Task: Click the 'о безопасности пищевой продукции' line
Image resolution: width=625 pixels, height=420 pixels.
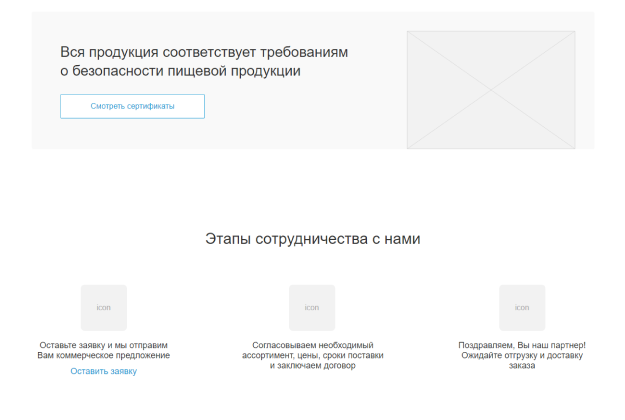Action: tap(180, 71)
